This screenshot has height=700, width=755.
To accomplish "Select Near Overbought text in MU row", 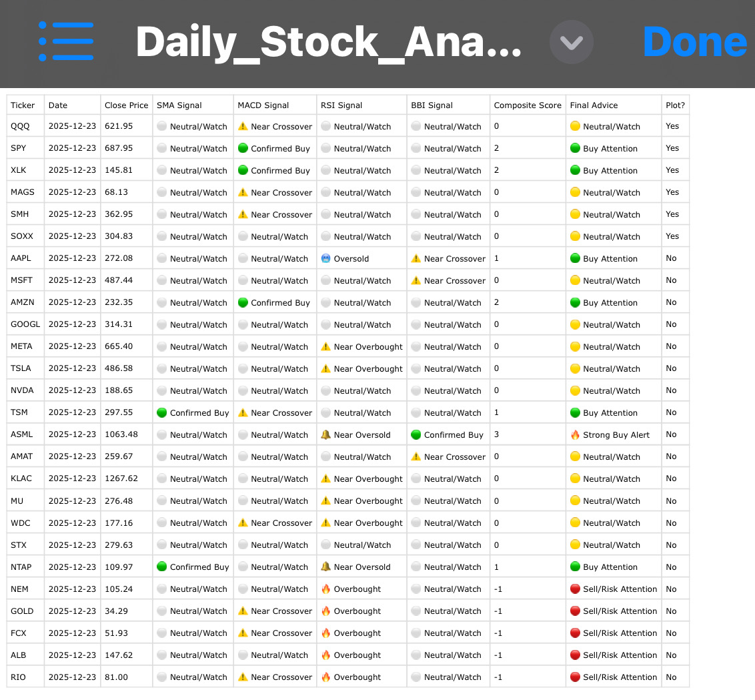I will 368,501.
